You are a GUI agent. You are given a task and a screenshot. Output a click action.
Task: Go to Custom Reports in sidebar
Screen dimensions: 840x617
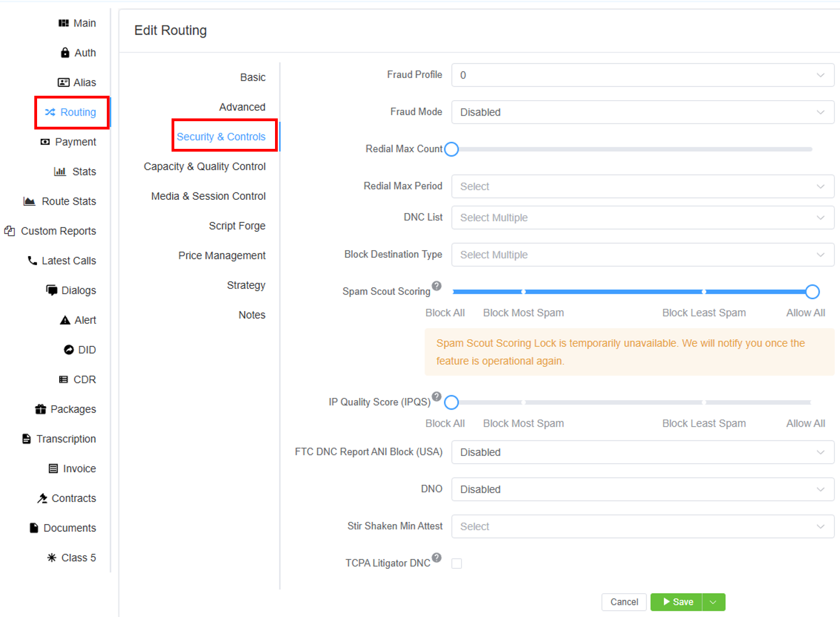click(58, 231)
